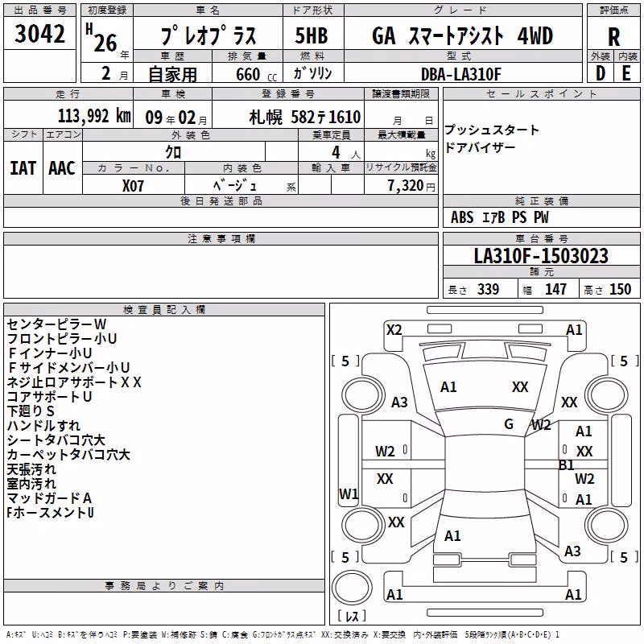Click seating capacity 4 人
This screenshot has width=644, height=644.
pos(346,153)
